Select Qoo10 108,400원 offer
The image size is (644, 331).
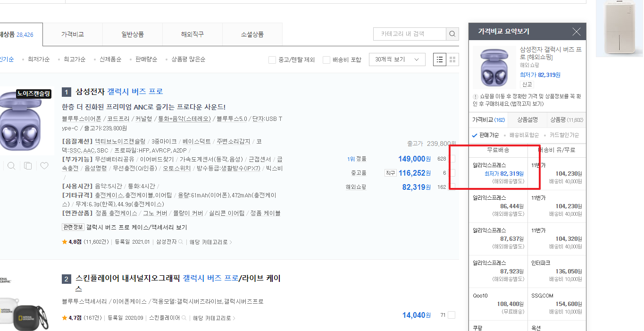(499, 304)
